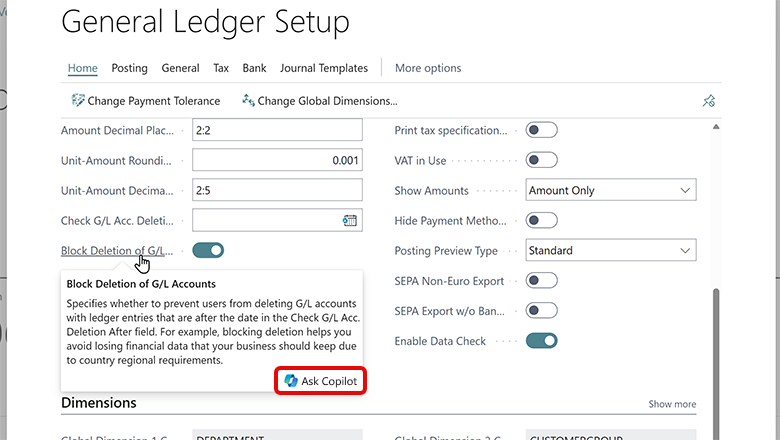The height and width of the screenshot is (440, 780).
Task: Click the Unit-Amount Rounding input field
Action: coord(276,161)
